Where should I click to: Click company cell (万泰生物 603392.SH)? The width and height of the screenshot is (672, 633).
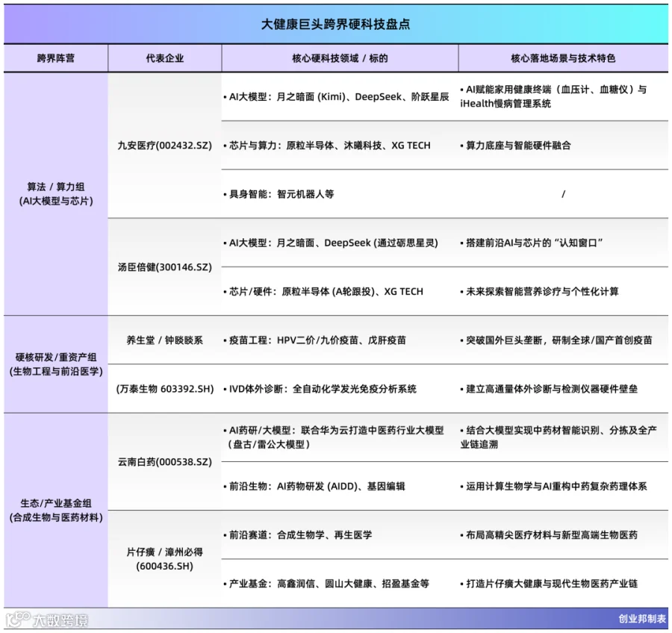pyautogui.click(x=164, y=389)
